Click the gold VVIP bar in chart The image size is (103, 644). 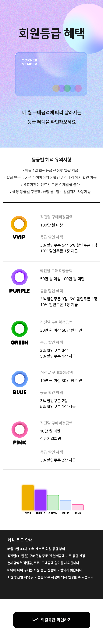click(x=28, y=498)
